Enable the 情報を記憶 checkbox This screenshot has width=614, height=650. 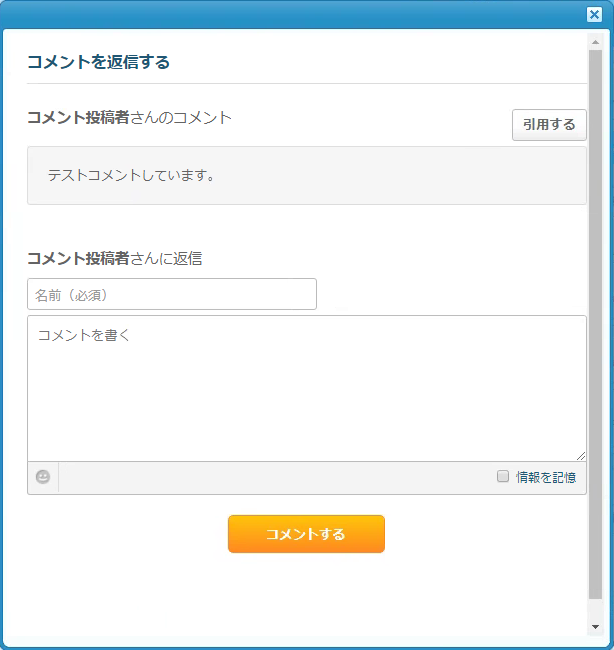503,476
